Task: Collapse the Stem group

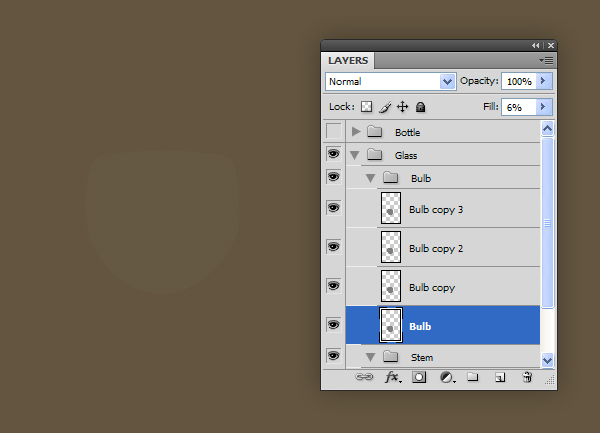Action: pos(370,357)
